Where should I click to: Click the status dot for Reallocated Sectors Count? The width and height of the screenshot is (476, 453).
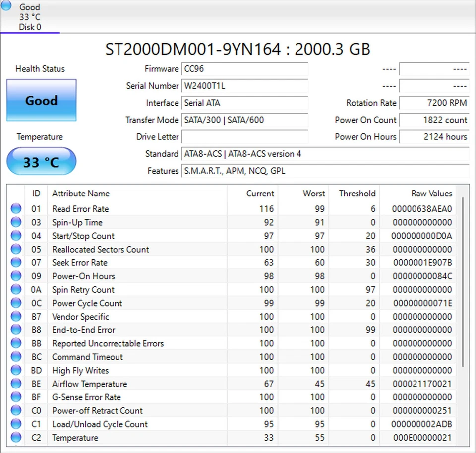click(16, 249)
